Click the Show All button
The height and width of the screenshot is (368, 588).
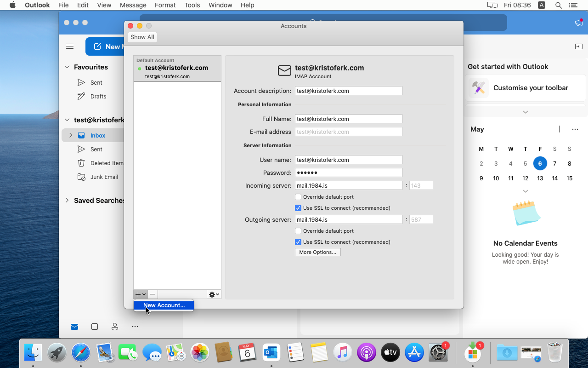(142, 37)
